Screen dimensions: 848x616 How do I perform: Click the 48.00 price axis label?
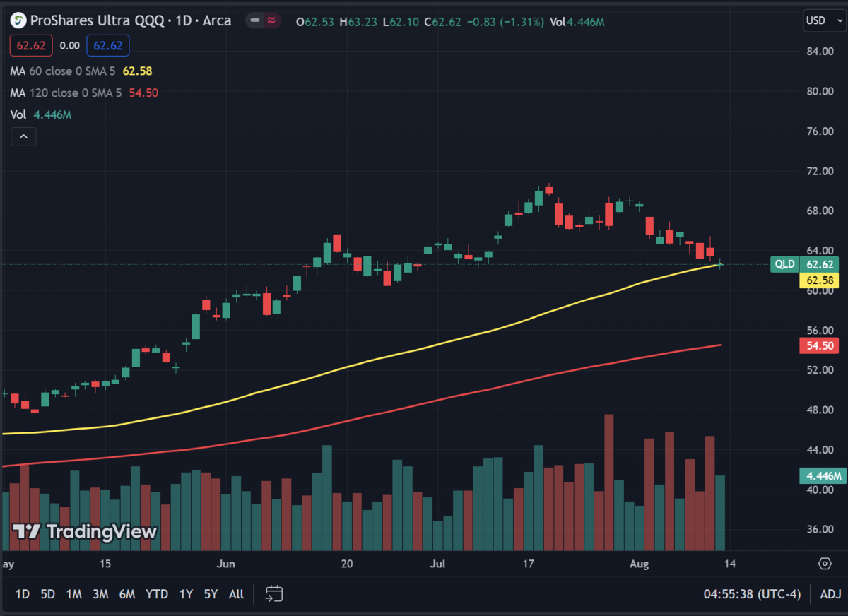[x=821, y=410]
